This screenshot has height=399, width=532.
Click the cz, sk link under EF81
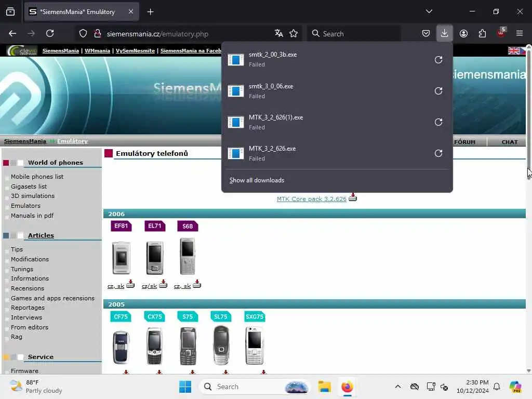coord(116,286)
